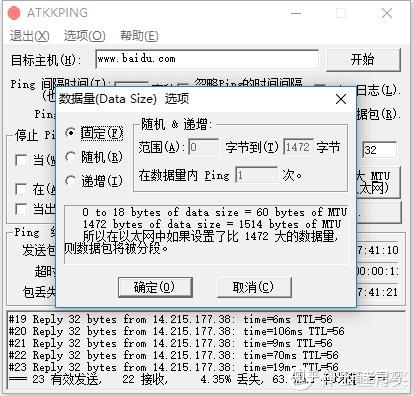Open the 帮助(E) menu
The height and width of the screenshot is (396, 413).
(x=139, y=36)
